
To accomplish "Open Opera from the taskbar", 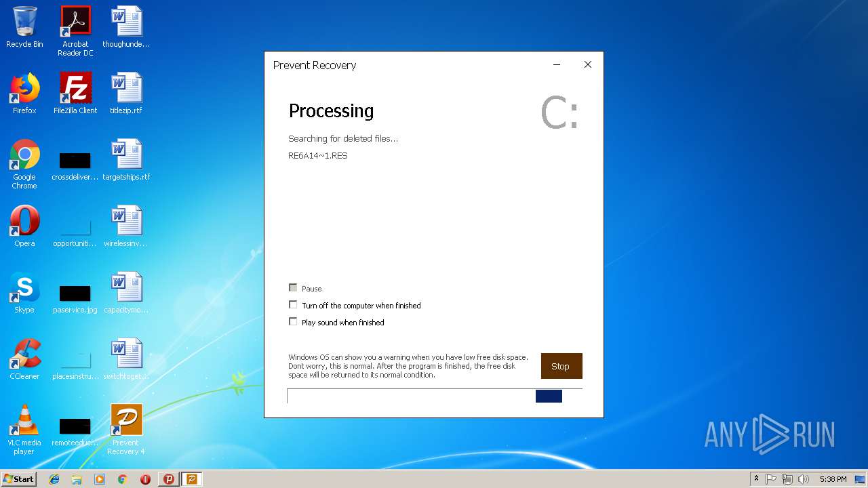I will point(145,479).
